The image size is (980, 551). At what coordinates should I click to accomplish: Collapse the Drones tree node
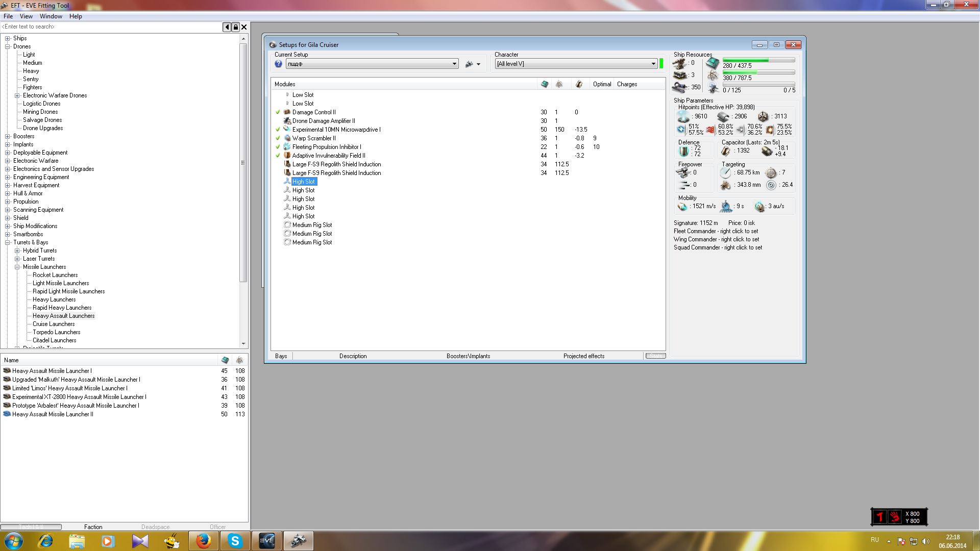tap(8, 46)
